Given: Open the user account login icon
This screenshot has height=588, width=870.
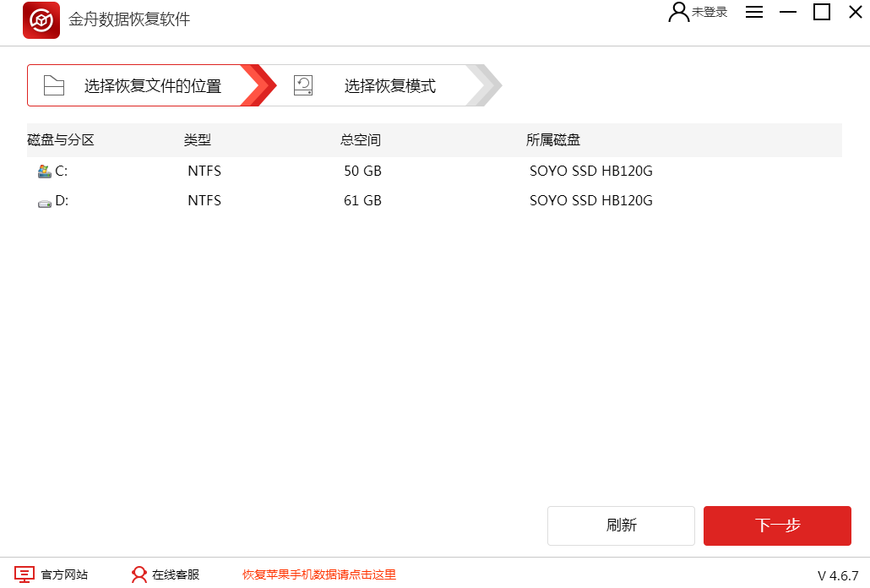Looking at the screenshot, I should click(678, 12).
